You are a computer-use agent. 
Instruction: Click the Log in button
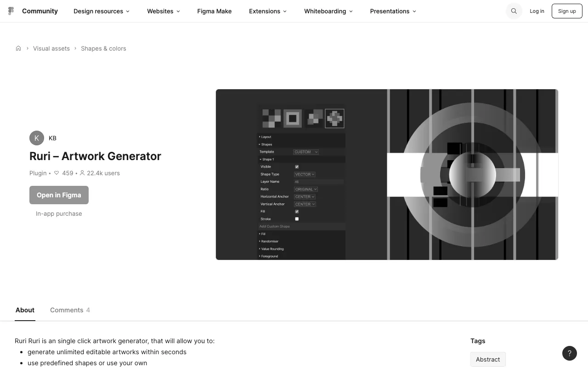tap(537, 11)
